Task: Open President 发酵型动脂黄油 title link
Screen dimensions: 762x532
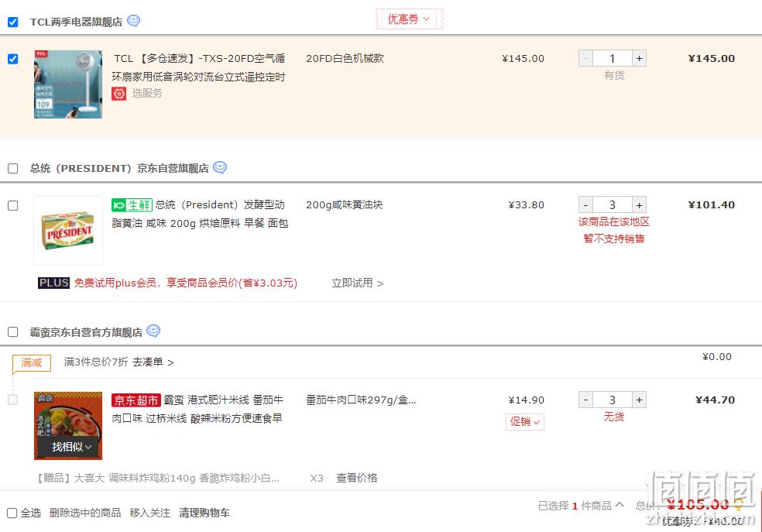Action: (201, 214)
